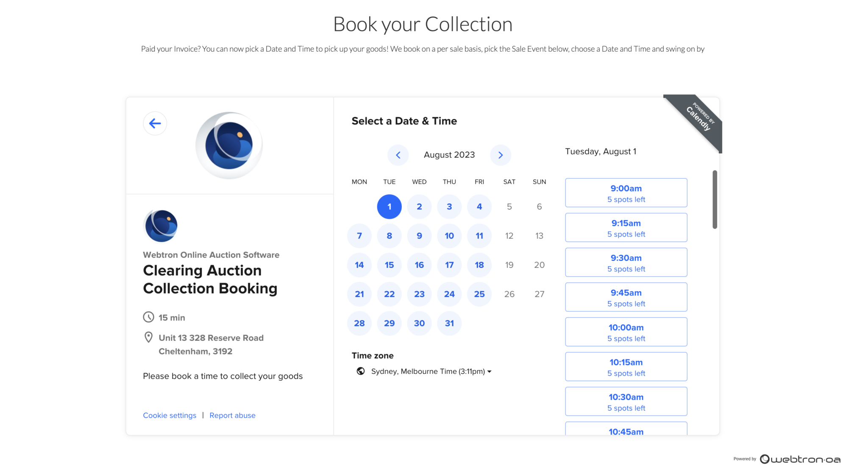
Task: Book the 9:00am time slot
Action: point(626,193)
